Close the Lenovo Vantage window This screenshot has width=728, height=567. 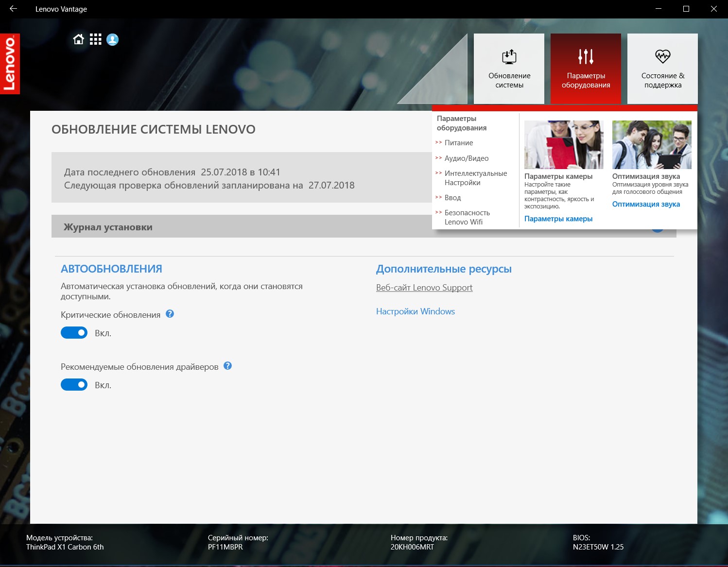coord(714,9)
